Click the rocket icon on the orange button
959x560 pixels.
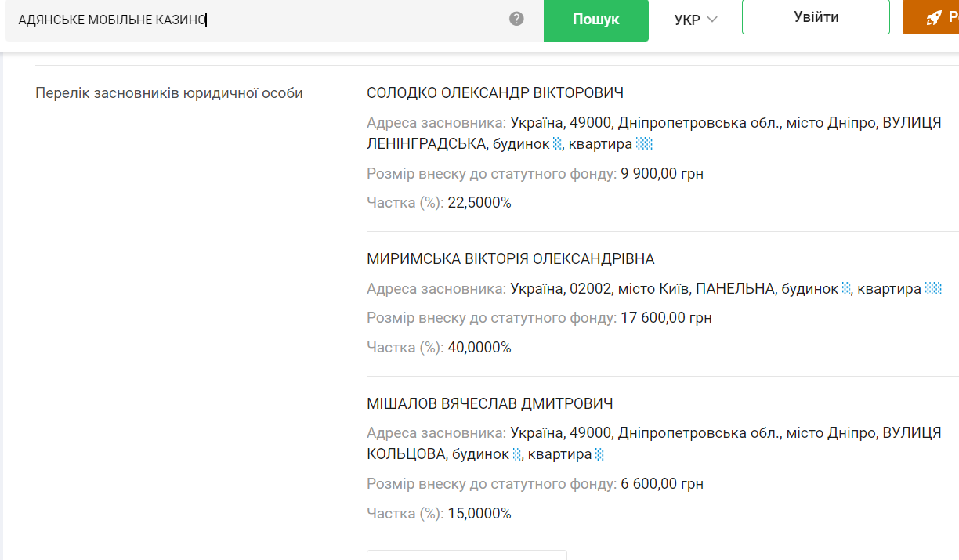(x=933, y=18)
